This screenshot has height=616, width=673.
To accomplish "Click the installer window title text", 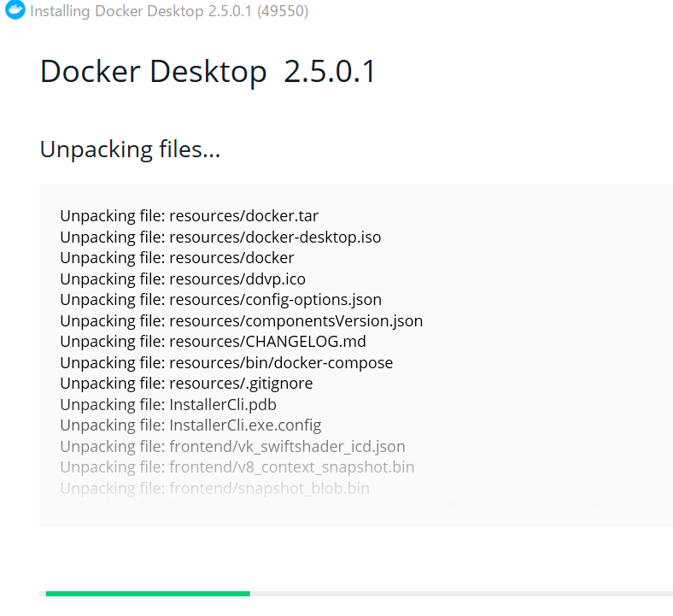I will point(169,11).
